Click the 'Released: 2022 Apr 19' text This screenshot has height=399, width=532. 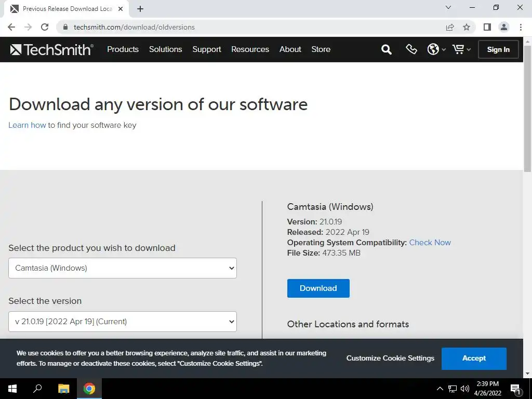pos(328,232)
